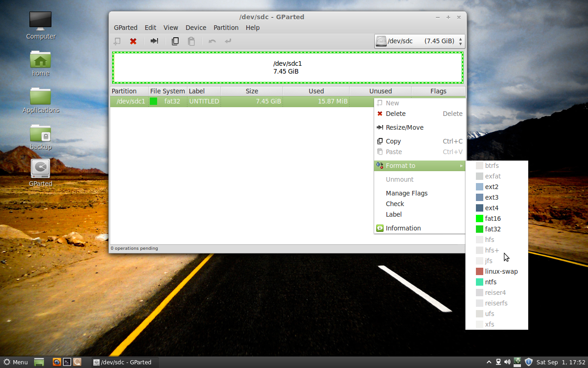Click the New partition toolbar icon
Image resolution: width=588 pixels, height=368 pixels.
click(117, 41)
